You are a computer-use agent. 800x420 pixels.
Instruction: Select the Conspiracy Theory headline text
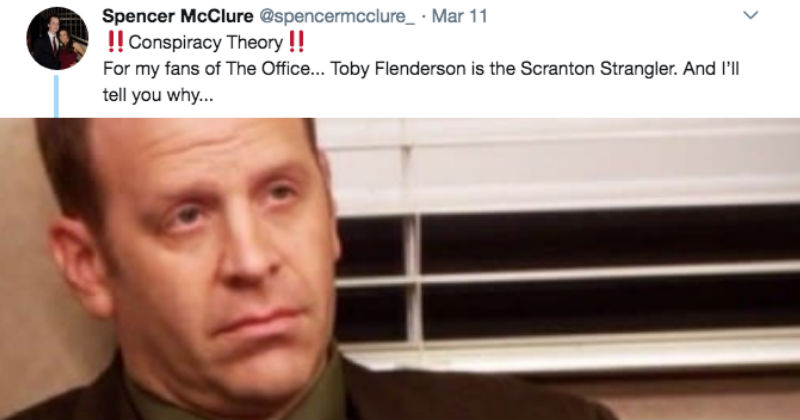point(206,42)
